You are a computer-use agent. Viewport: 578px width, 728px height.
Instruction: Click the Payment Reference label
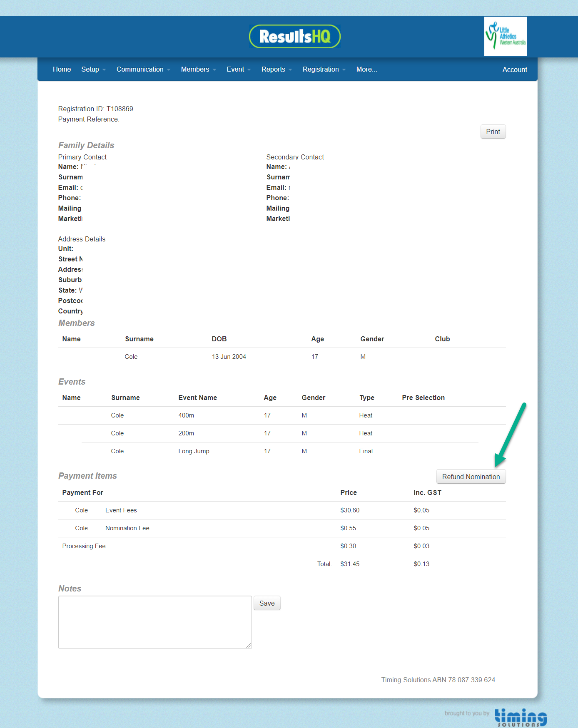89,119
